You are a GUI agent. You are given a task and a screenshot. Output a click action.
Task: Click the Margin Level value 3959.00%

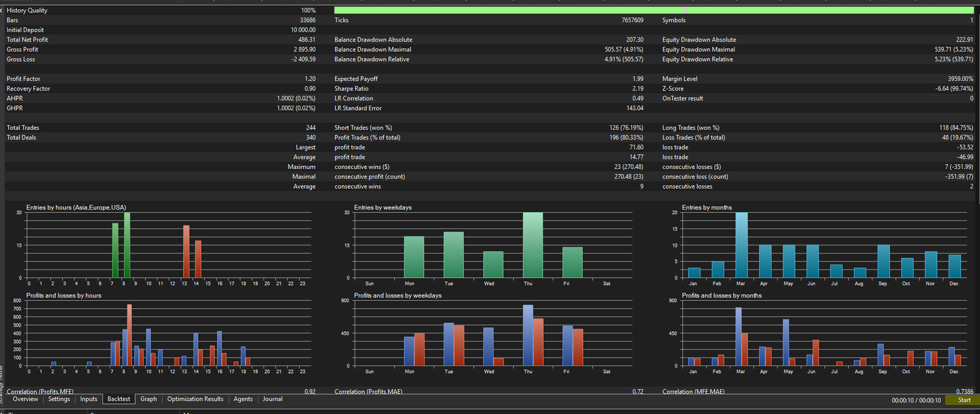pos(960,79)
